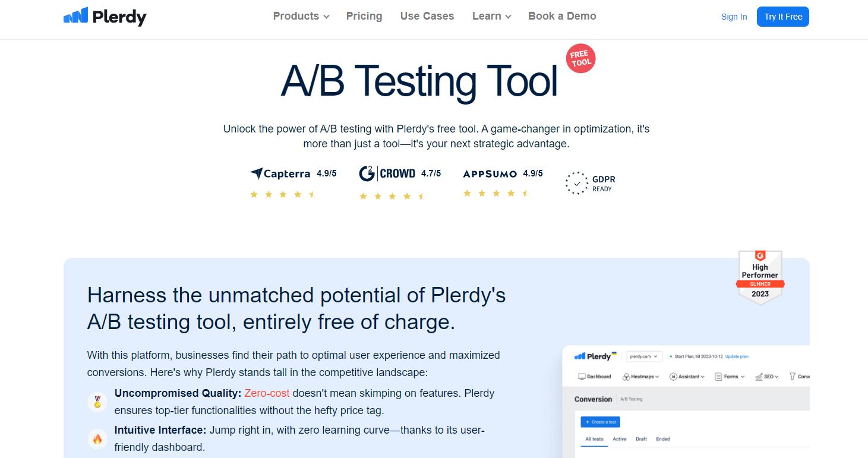Screen dimensions: 868x458
Task: Click the fire icon beside Intuitive Interface
Action: coord(97,439)
